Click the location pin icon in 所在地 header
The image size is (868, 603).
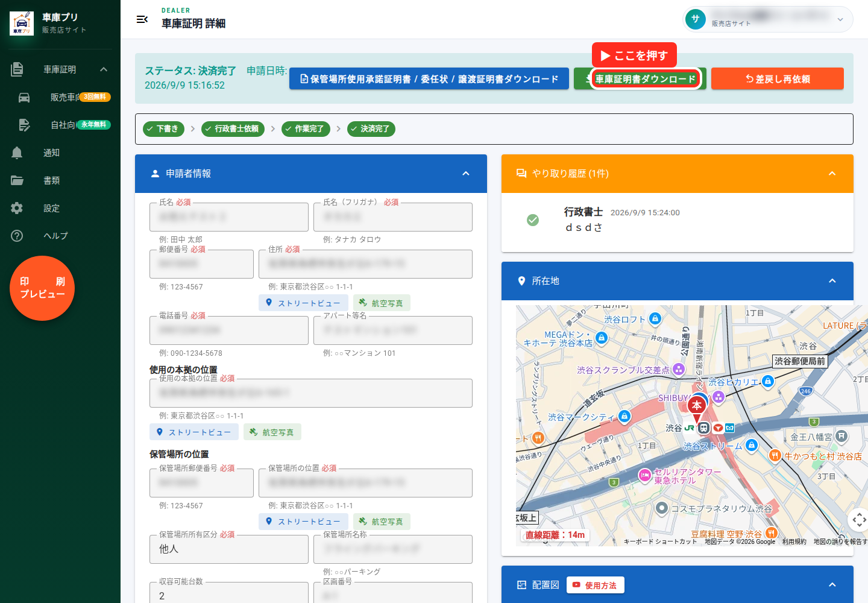(521, 281)
